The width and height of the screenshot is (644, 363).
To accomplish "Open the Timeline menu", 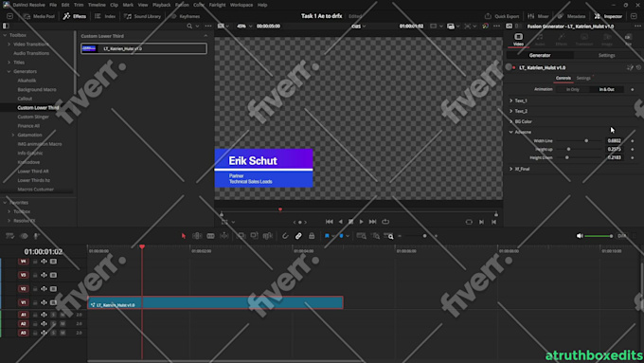I will click(x=97, y=5).
